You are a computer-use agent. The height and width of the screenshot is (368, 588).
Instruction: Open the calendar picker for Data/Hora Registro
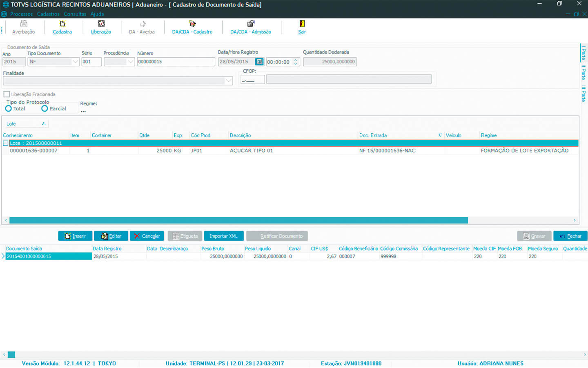pyautogui.click(x=259, y=62)
